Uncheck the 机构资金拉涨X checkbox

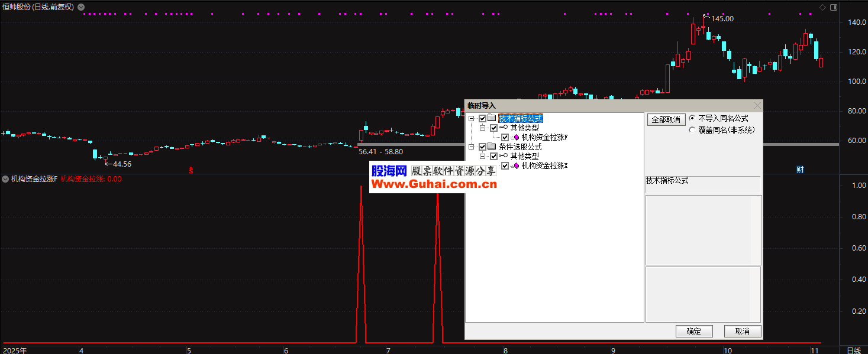(505, 165)
